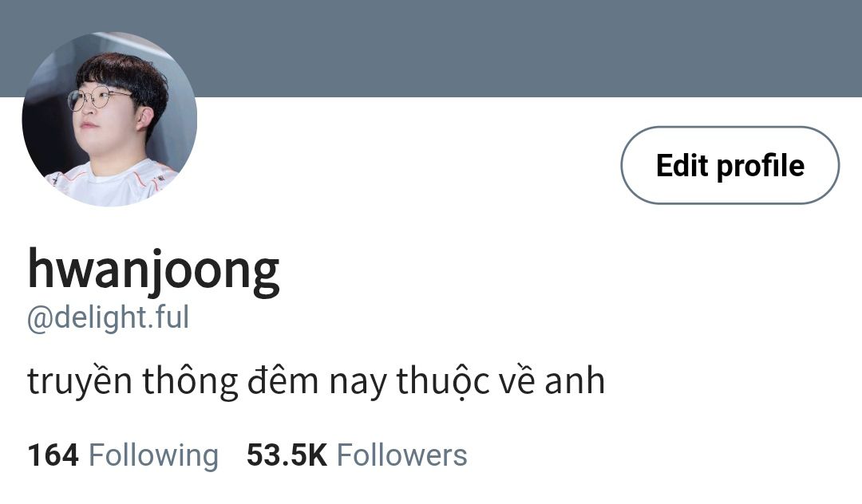Click the 164 following count
This screenshot has height=504, width=862.
click(x=53, y=455)
